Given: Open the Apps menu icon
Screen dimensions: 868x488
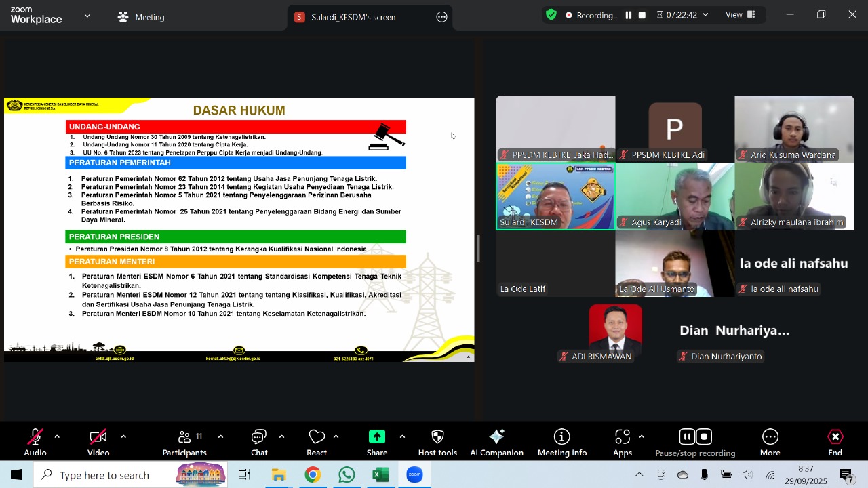Looking at the screenshot, I should coord(623,443).
